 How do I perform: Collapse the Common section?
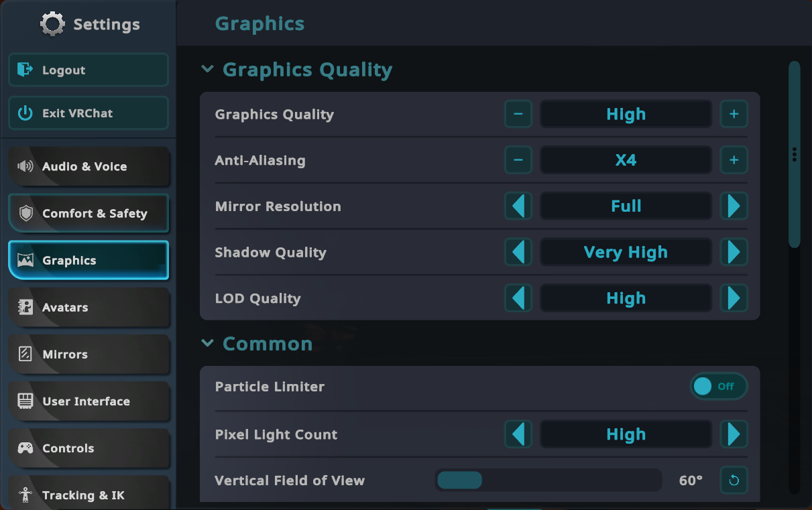(x=208, y=343)
